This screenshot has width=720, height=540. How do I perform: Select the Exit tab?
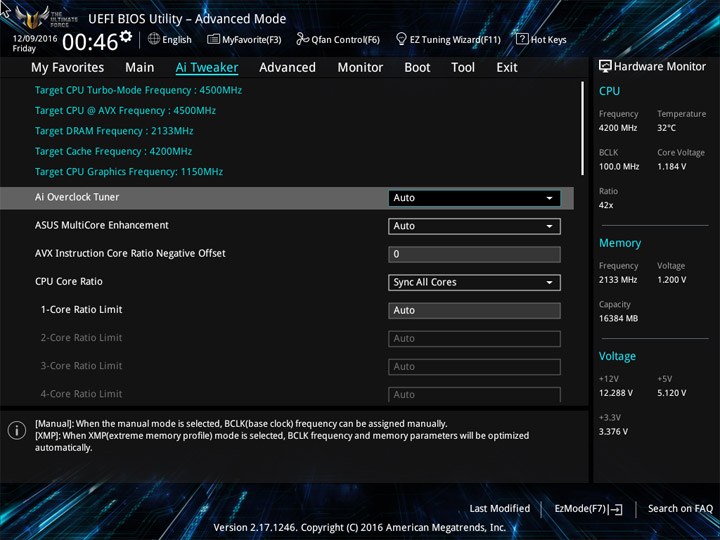pyautogui.click(x=507, y=68)
